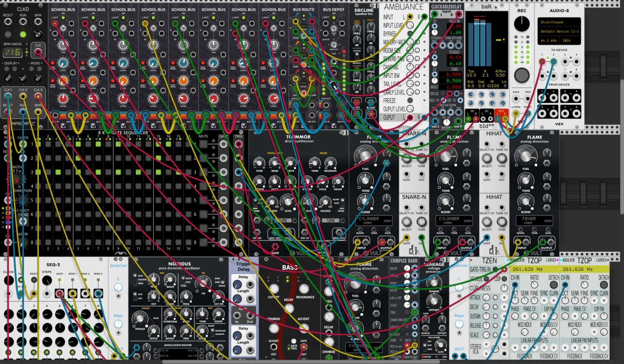Click the RESONANCE knob on BASS
The width and height of the screenshot is (624, 364).
click(x=304, y=289)
